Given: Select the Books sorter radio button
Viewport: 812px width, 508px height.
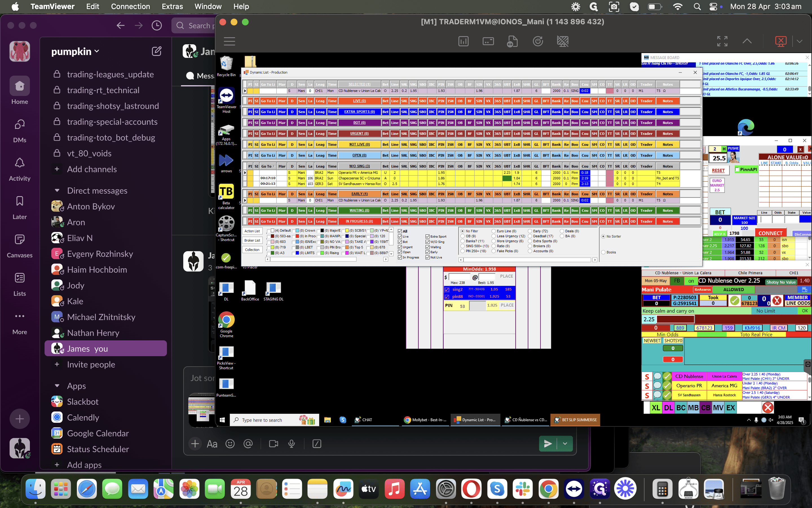Looking at the screenshot, I should click(x=603, y=252).
